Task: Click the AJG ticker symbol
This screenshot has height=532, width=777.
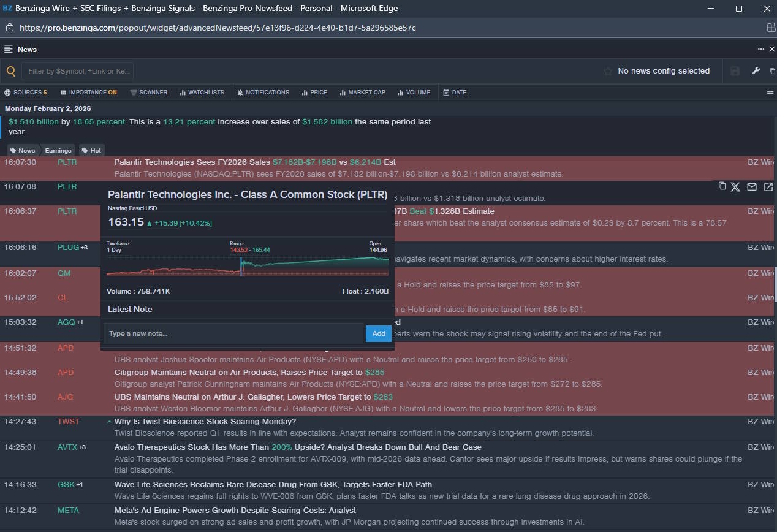Action: [x=65, y=397]
